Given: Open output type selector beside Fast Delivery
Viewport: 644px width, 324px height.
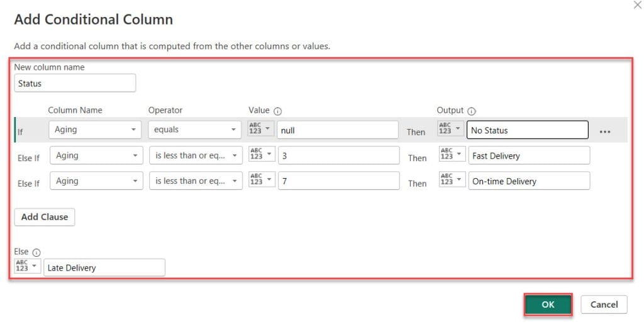Looking at the screenshot, I should [x=452, y=154].
